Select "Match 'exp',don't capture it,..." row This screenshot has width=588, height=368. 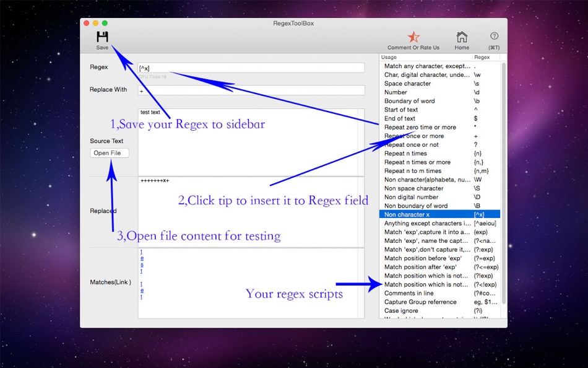coord(439,249)
